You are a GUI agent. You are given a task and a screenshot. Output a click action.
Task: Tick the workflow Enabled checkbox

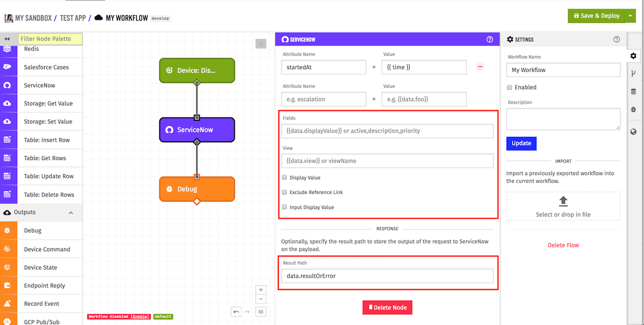click(509, 87)
